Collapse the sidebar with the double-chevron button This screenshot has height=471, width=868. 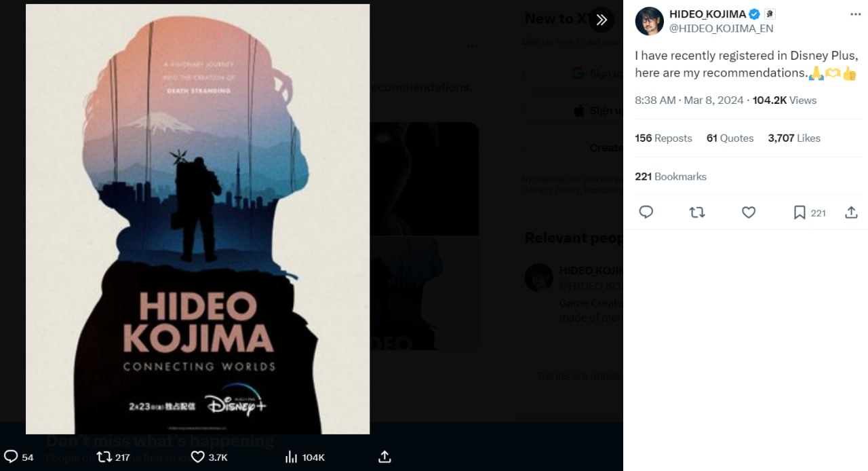[601, 20]
